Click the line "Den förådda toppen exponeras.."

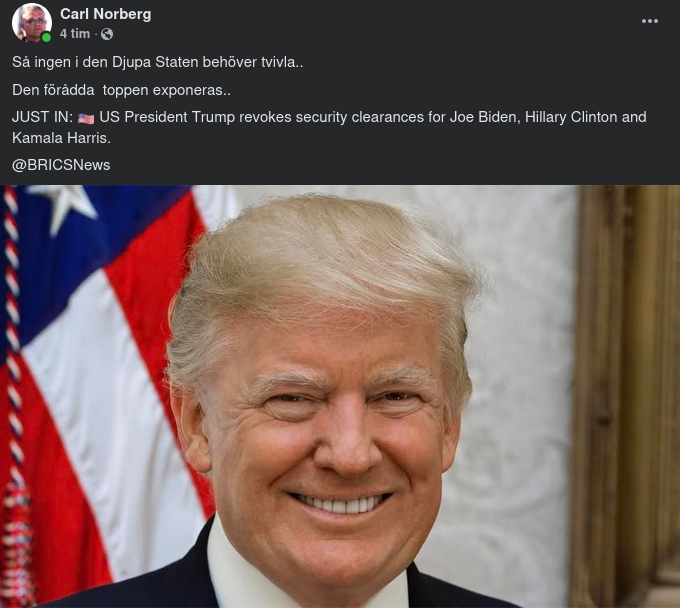coord(121,90)
